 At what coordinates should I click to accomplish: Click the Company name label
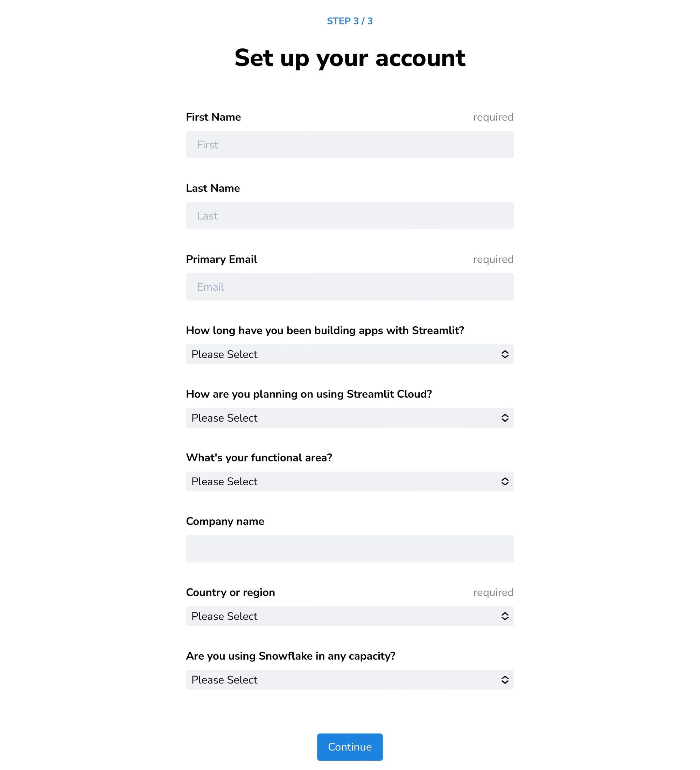(225, 521)
